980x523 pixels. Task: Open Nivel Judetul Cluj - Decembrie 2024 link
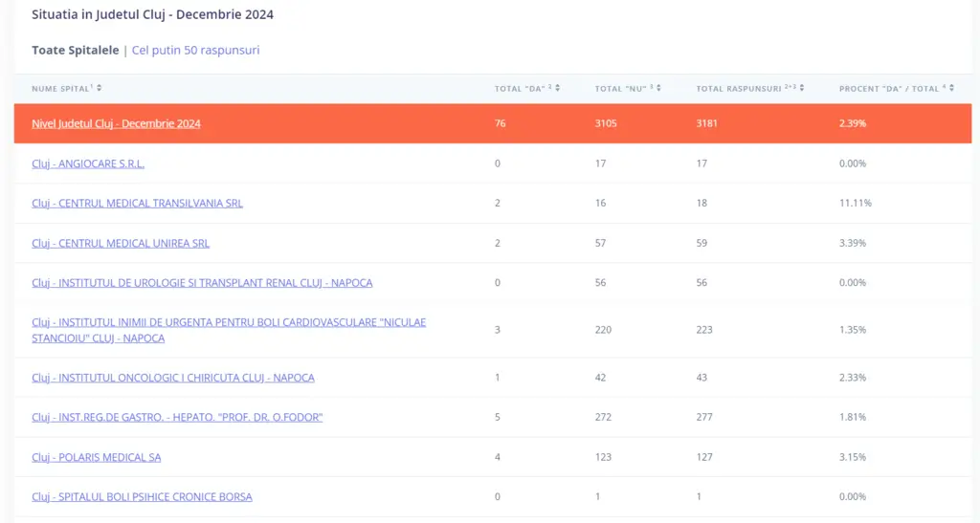click(x=116, y=123)
